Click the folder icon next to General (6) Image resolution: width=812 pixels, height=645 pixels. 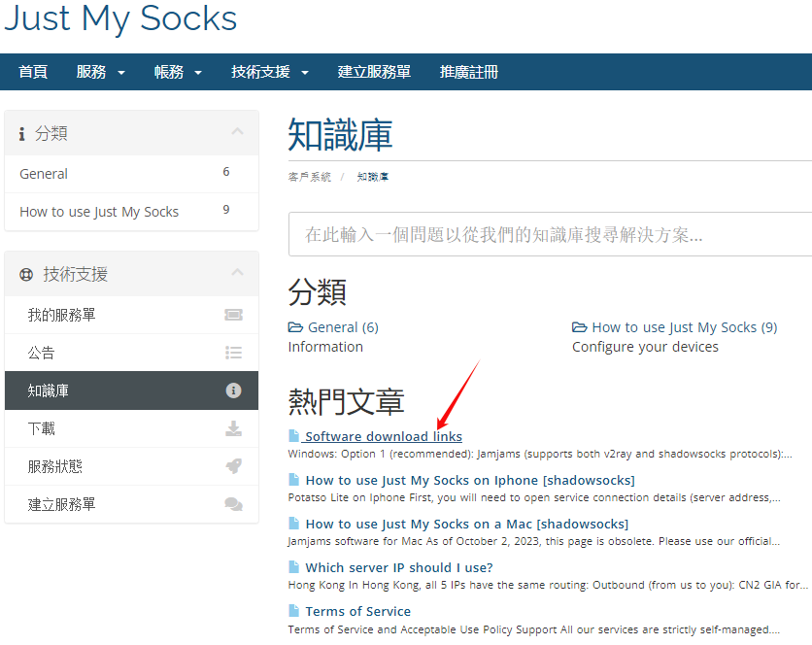pyautogui.click(x=295, y=327)
